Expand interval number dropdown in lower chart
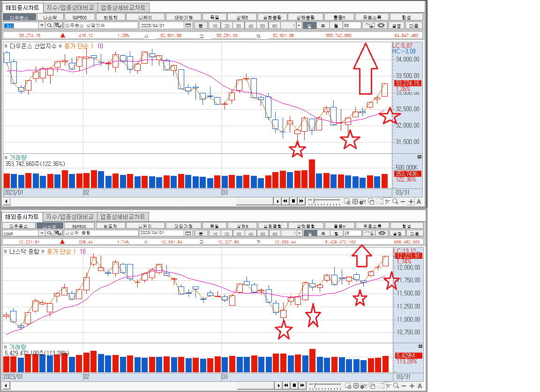This screenshot has width=540, height=392. (299, 233)
